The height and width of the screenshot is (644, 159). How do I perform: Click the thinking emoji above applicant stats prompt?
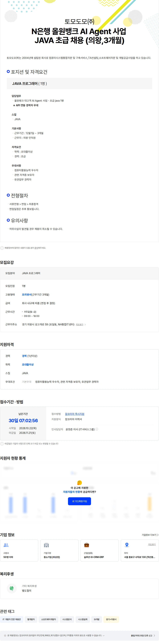pyautogui.click(x=79, y=483)
